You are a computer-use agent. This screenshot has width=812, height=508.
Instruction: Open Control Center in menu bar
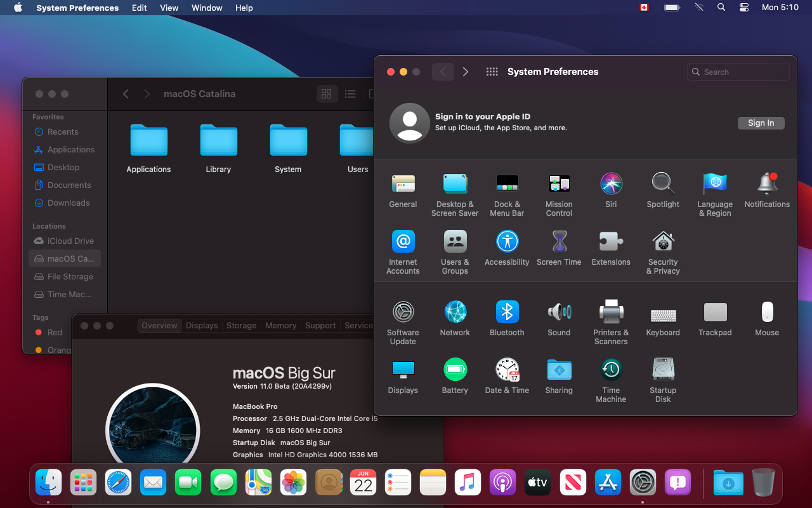click(x=744, y=8)
